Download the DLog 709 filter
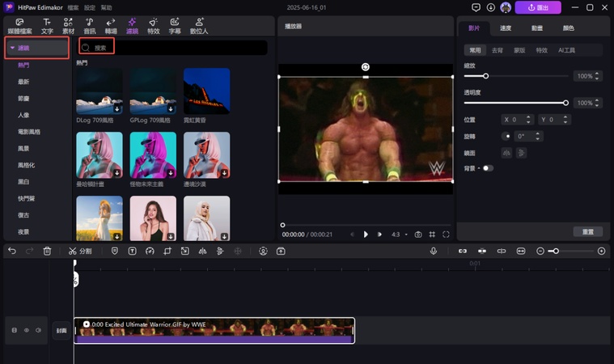This screenshot has height=364, width=614. coord(116,109)
